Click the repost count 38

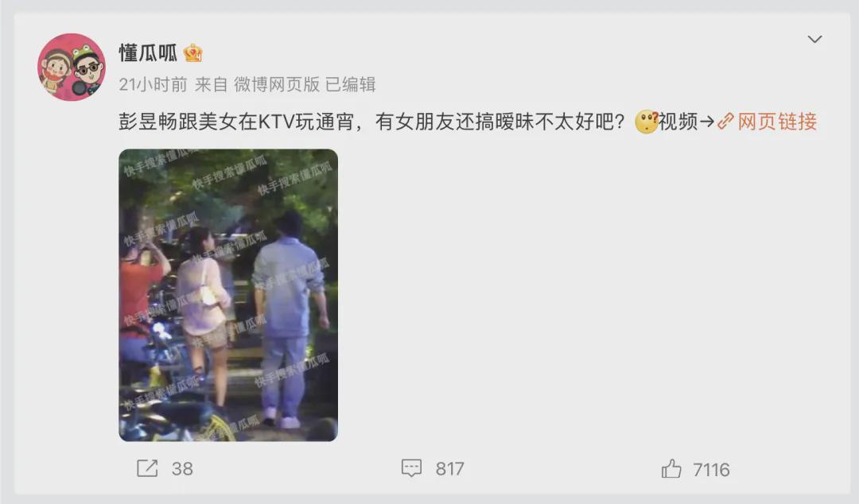tap(182, 469)
